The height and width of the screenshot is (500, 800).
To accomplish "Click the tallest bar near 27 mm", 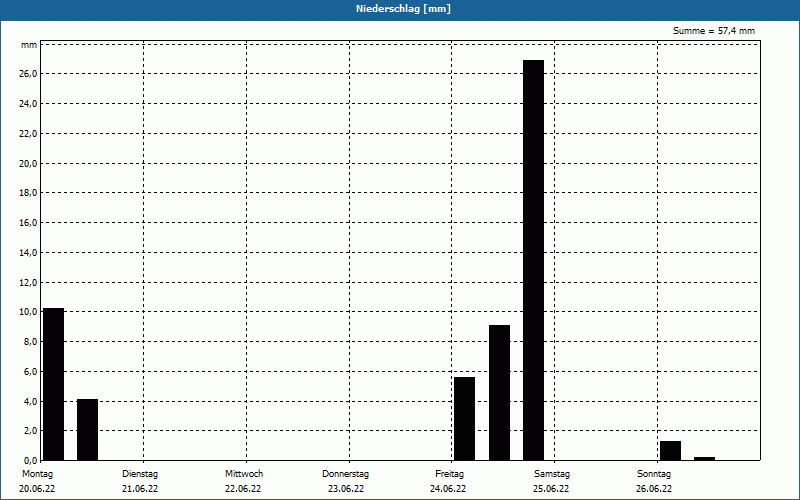I will click(533, 260).
